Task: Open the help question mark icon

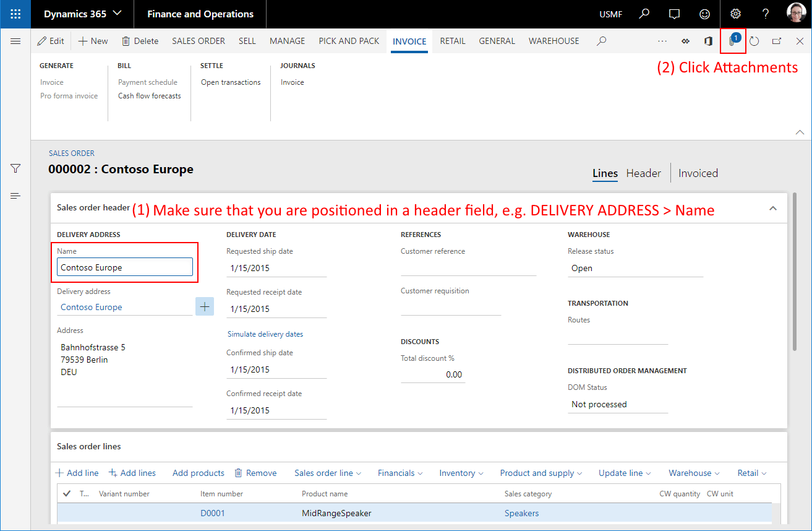Action: point(766,14)
